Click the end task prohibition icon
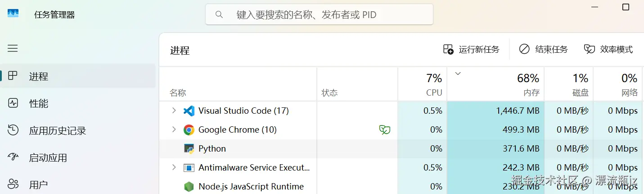The width and height of the screenshot is (644, 194). [524, 49]
